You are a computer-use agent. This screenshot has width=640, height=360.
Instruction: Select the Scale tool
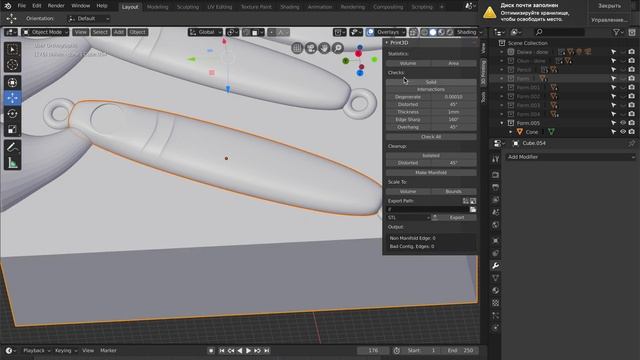point(12,129)
